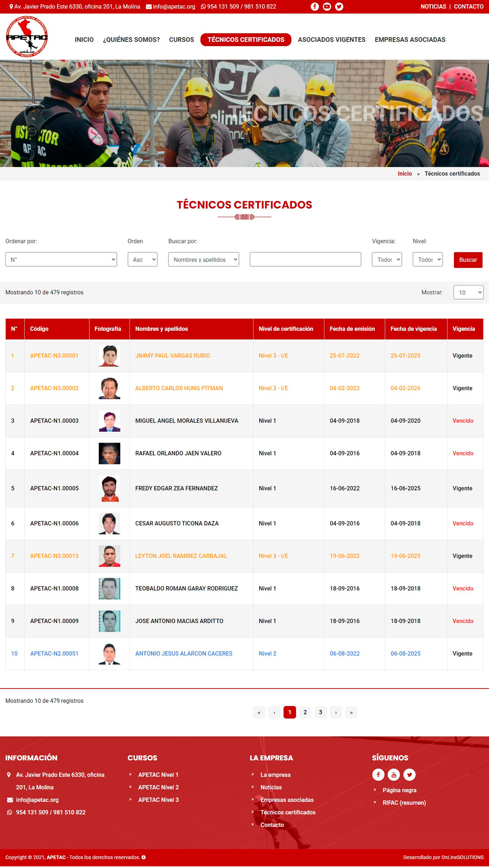Click current page 1 button

coord(290,712)
